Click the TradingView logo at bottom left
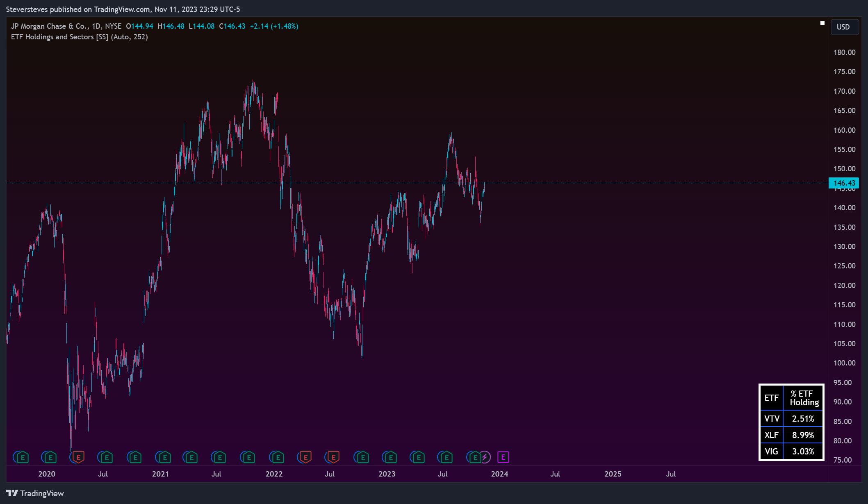Viewport: 868px width, 504px height. [x=35, y=493]
